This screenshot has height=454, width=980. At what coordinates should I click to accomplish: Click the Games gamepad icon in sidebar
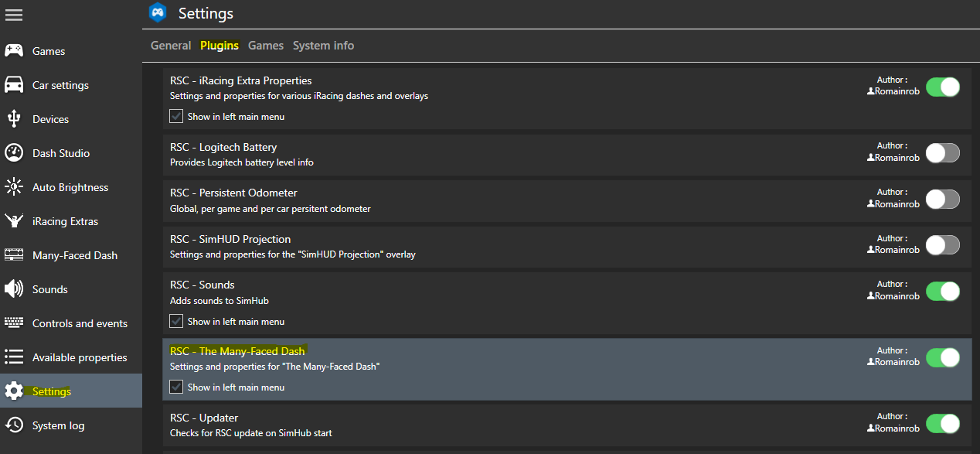coord(14,51)
